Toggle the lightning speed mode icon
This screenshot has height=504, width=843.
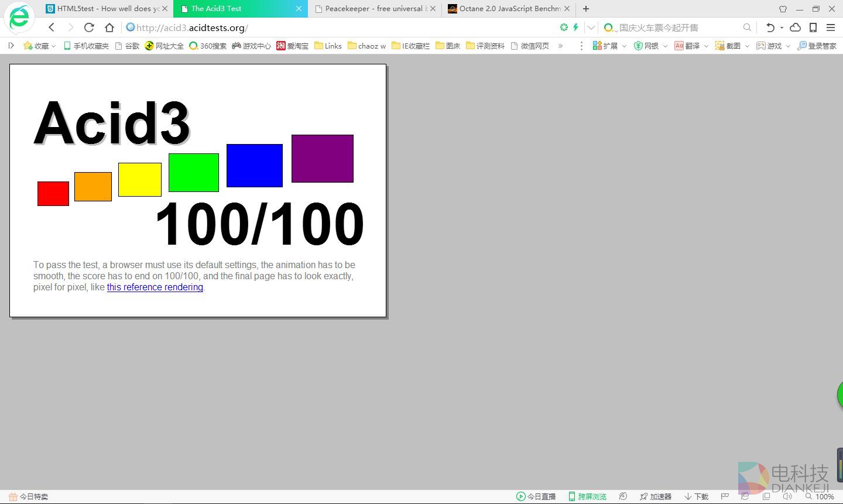575,28
